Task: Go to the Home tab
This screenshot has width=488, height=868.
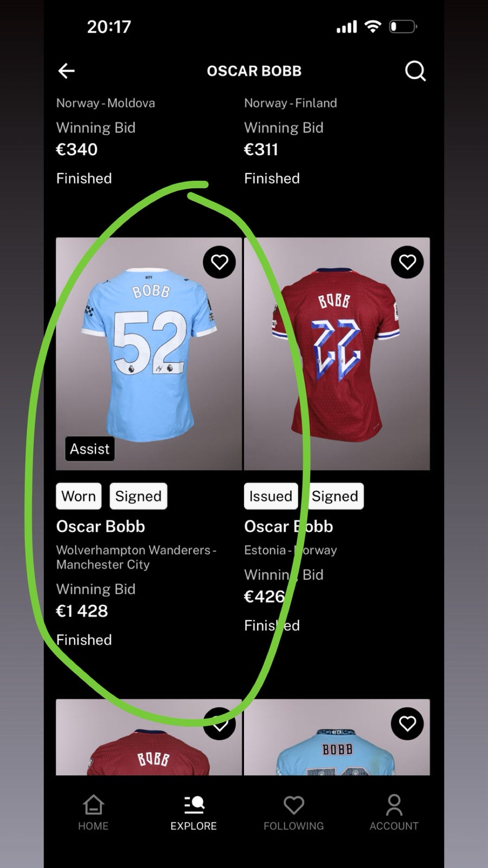Action: (x=93, y=813)
